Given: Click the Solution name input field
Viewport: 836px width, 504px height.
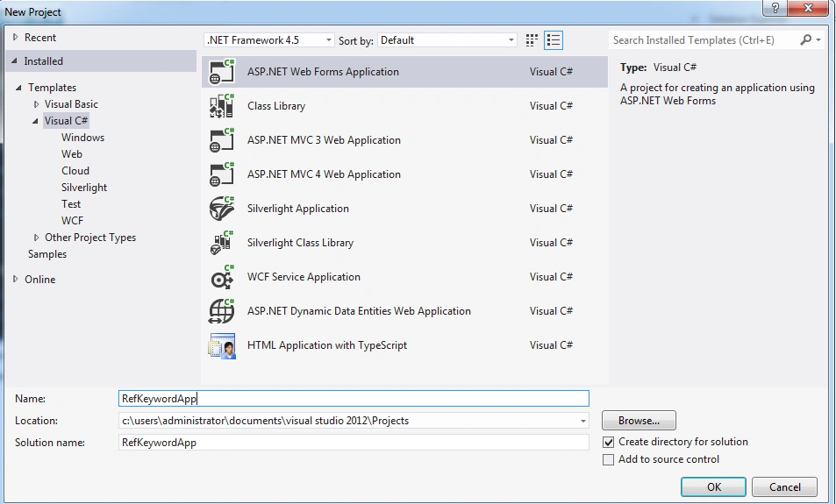Looking at the screenshot, I should pos(354,443).
